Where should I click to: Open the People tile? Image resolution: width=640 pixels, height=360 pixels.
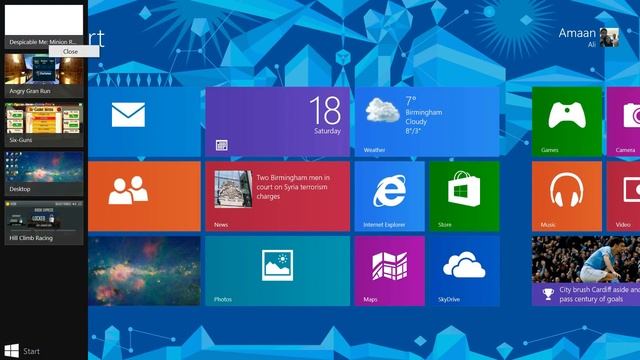[x=144, y=196]
